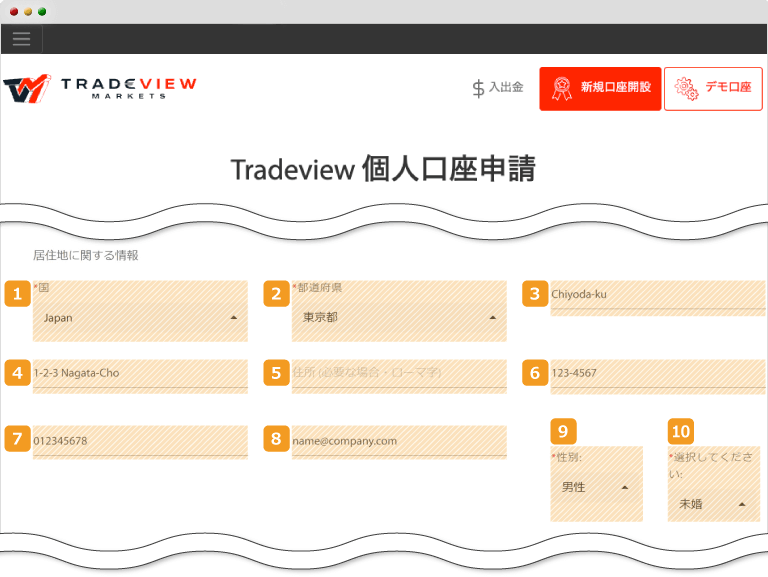Close the window with the red button
The image size is (768, 577).
pyautogui.click(x=14, y=12)
